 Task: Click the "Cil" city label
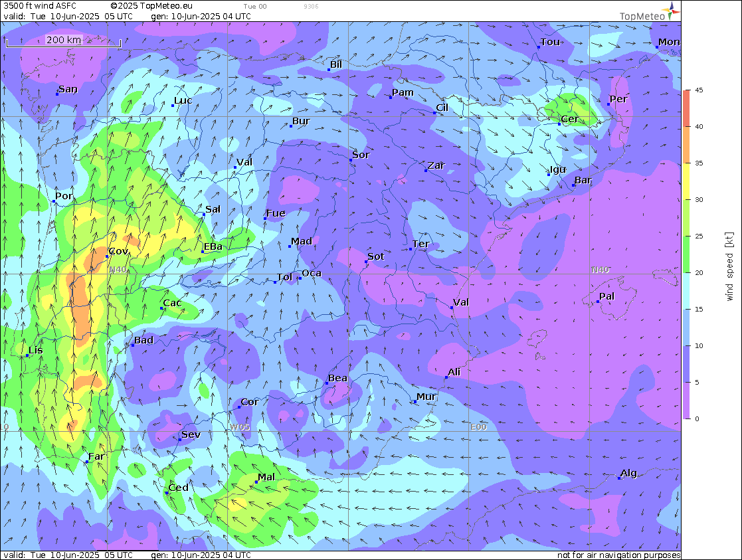[x=442, y=108]
